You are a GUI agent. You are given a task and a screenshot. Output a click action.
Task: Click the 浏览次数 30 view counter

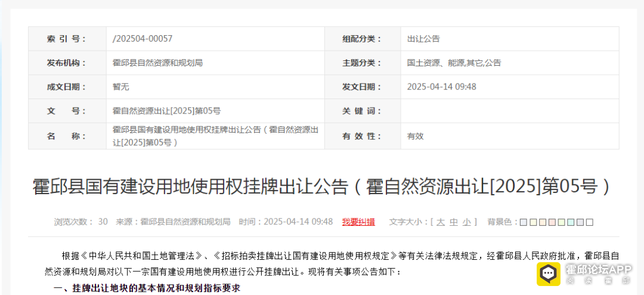point(80,222)
